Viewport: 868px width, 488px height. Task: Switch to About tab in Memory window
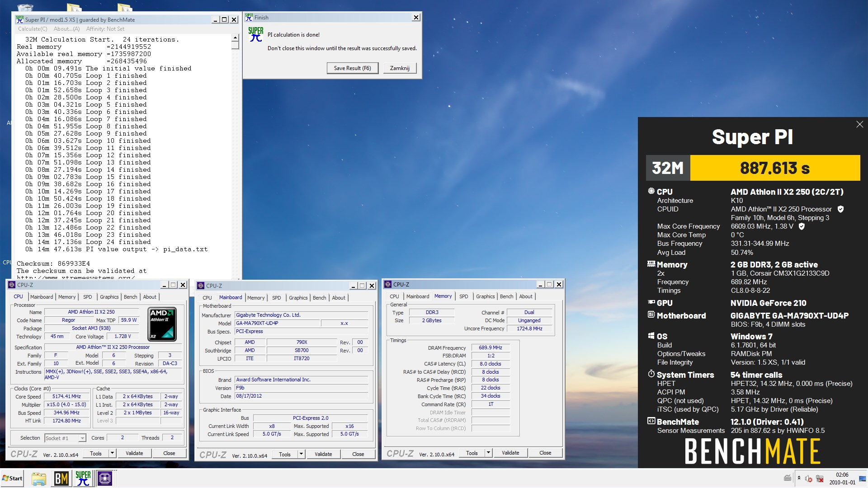pyautogui.click(x=526, y=296)
